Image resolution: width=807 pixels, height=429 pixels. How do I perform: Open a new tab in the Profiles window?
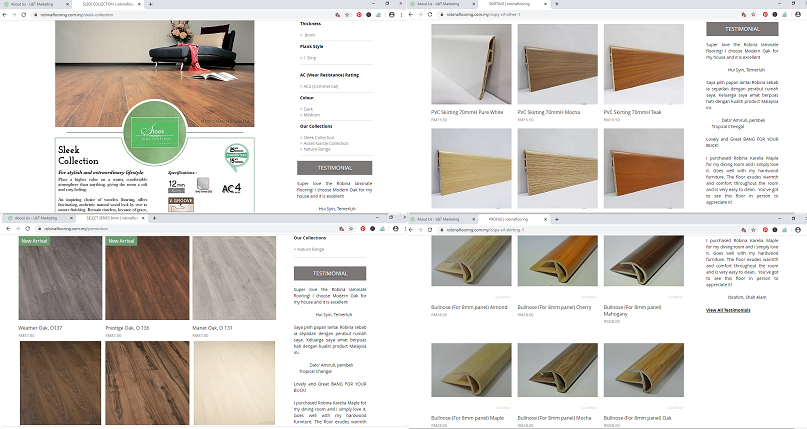(556, 219)
